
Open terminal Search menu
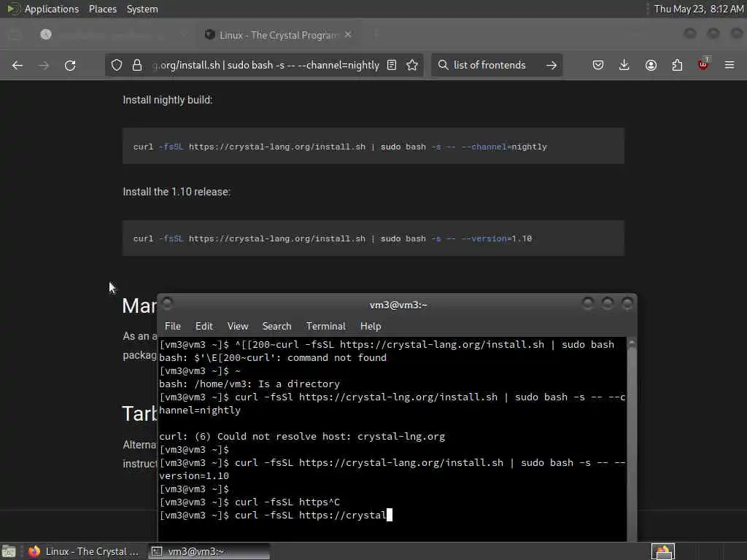[x=276, y=326]
